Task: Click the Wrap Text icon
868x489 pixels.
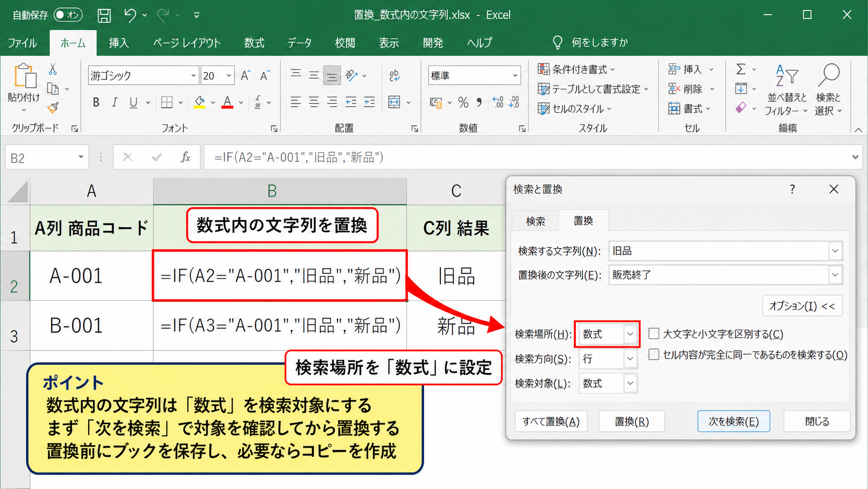Action: pyautogui.click(x=395, y=76)
